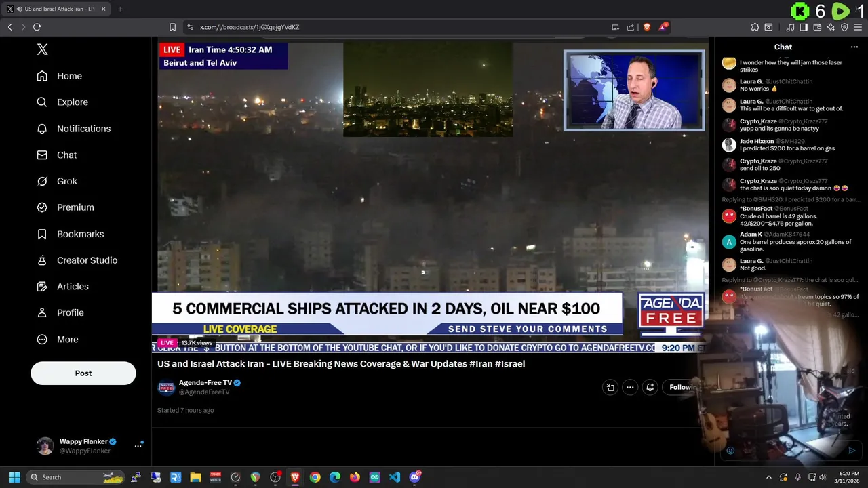Screen dimensions: 868x488
Task: Reload the page
Action: (x=37, y=27)
